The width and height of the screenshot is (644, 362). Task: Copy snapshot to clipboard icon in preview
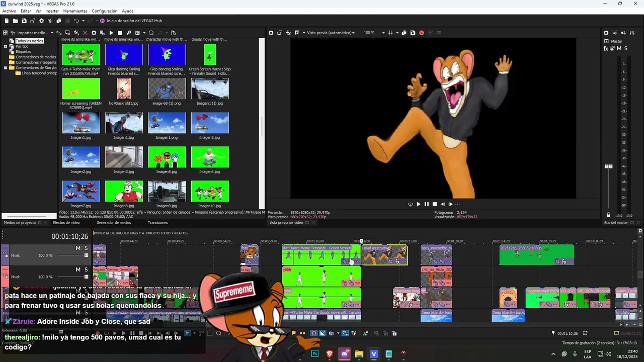tap(405, 33)
